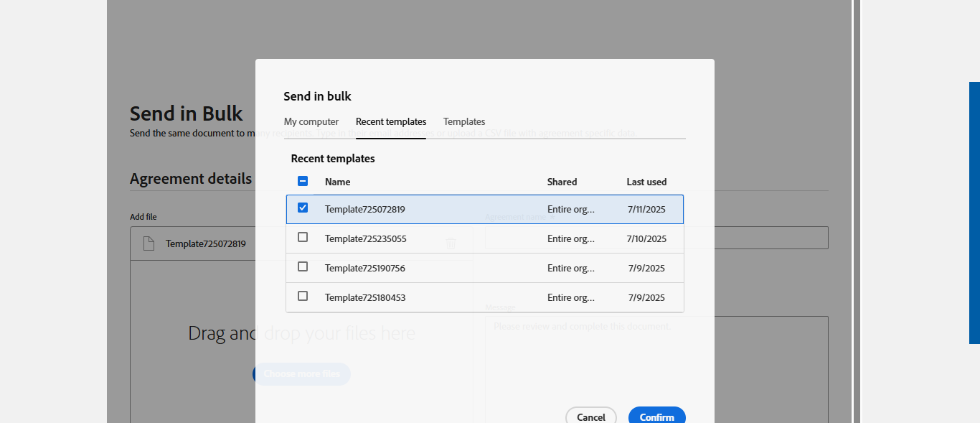Check the box for Template725235055
The width and height of the screenshot is (980, 423).
[303, 238]
